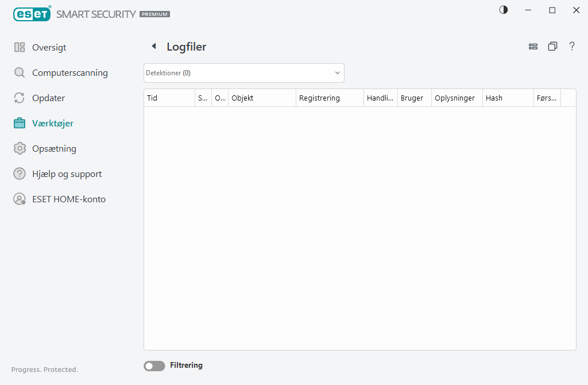
Task: Click the Opsætning gear icon
Action: point(20,148)
